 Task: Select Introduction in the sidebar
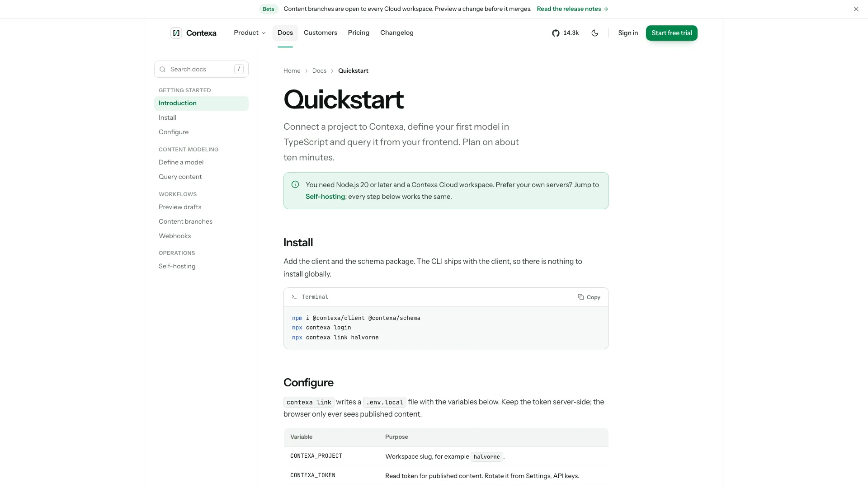[x=201, y=103]
